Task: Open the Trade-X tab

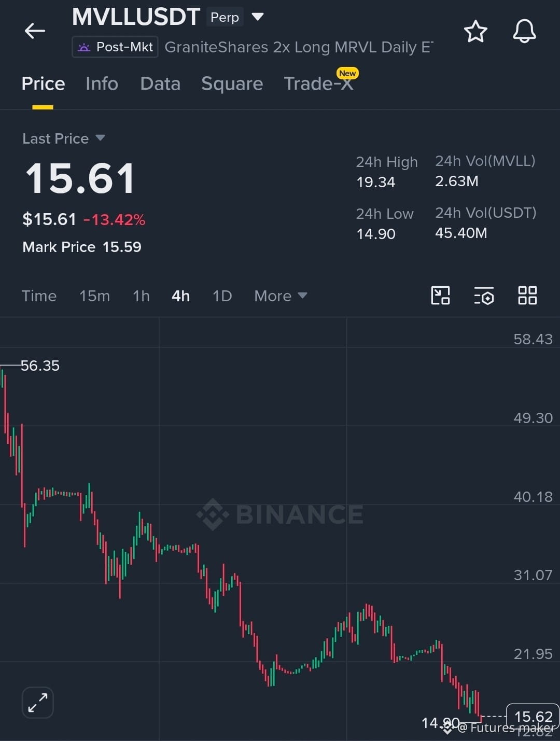Action: point(319,83)
